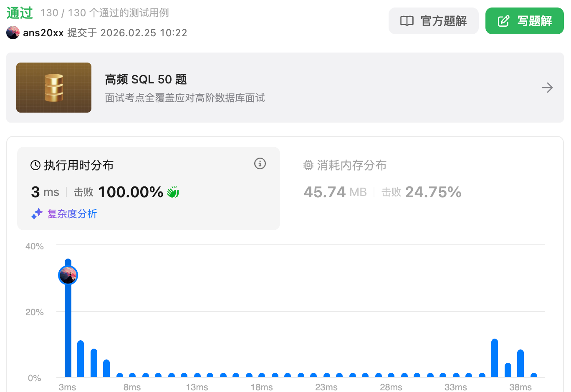Open the 高频 SQL 50 题 title
Screen dimensions: 571x392
click(146, 79)
